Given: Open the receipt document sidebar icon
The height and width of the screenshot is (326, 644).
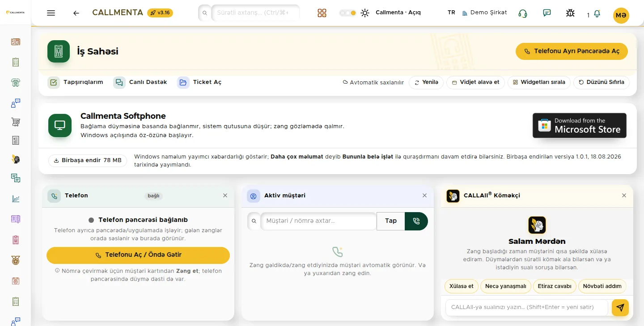Looking at the screenshot, I should click(16, 140).
